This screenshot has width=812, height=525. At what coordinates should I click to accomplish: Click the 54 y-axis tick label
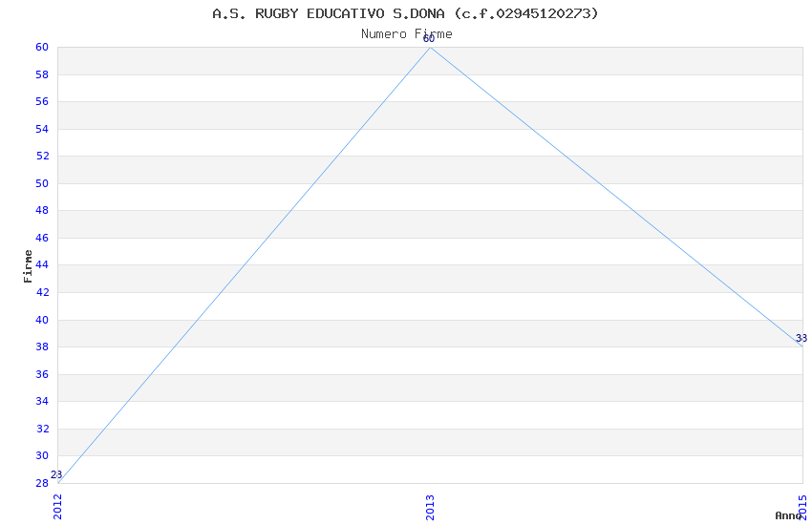pos(42,129)
